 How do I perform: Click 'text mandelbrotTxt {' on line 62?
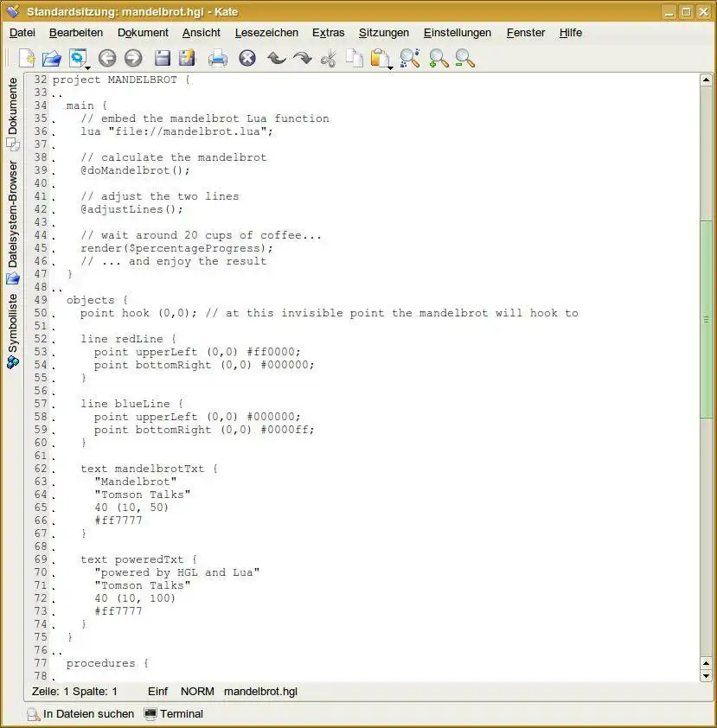pos(149,469)
